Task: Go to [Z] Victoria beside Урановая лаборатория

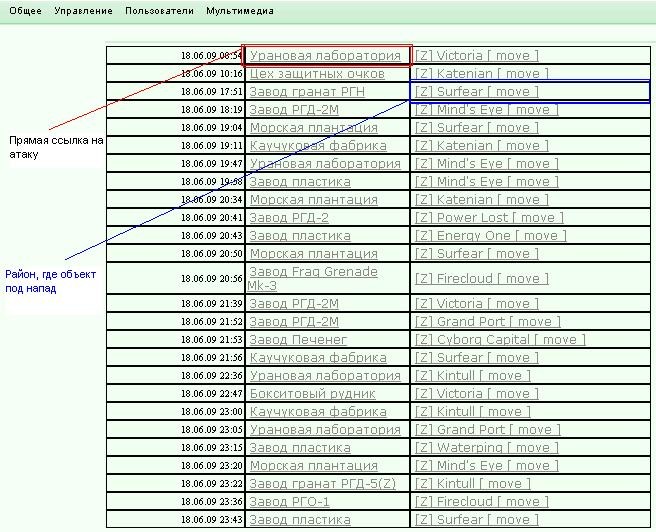Action: point(477,56)
